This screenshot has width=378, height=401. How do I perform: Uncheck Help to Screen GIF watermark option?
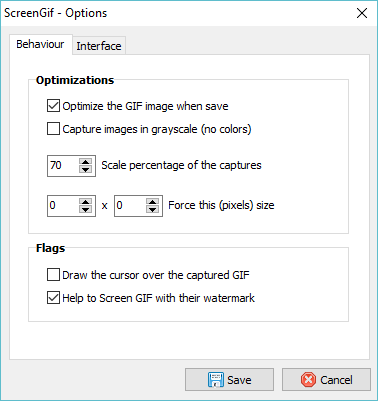[53, 298]
